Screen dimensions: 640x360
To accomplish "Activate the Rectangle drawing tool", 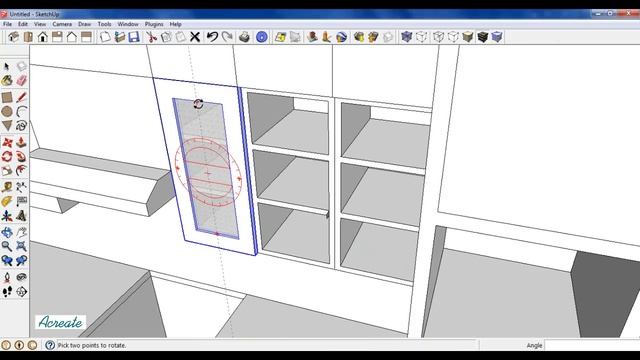I will [7, 97].
